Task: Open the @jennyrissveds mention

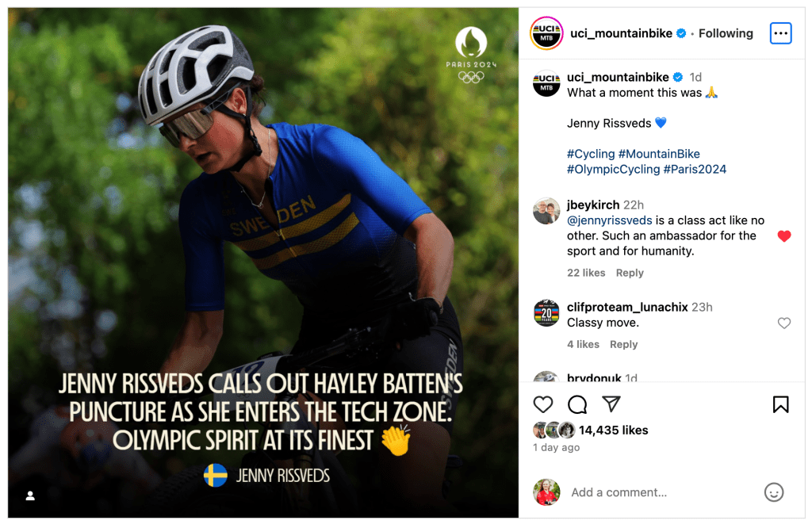Action: (x=610, y=220)
